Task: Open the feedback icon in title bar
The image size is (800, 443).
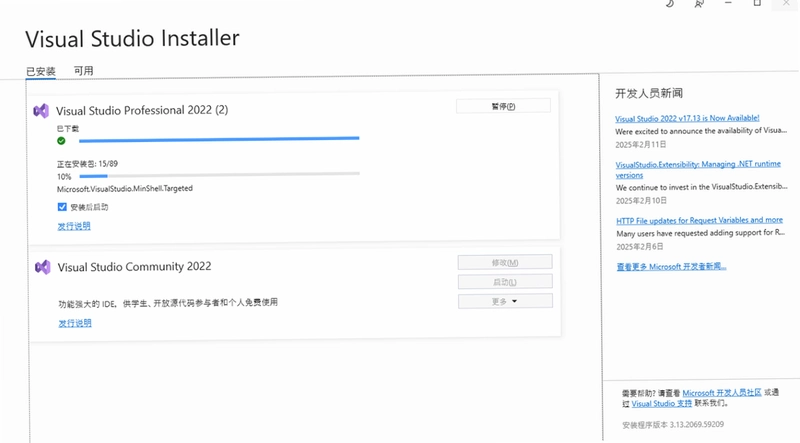Action: (699, 4)
